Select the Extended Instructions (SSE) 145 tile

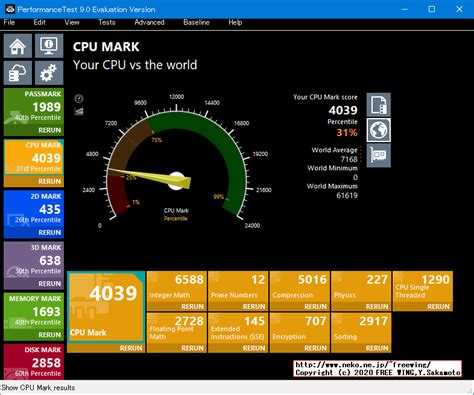[238, 328]
